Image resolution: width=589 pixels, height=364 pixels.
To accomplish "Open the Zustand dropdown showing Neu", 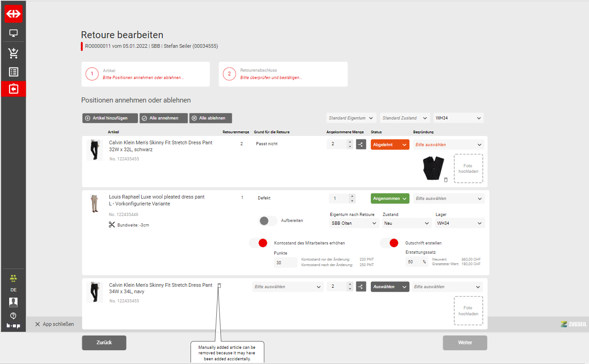I will (407, 223).
